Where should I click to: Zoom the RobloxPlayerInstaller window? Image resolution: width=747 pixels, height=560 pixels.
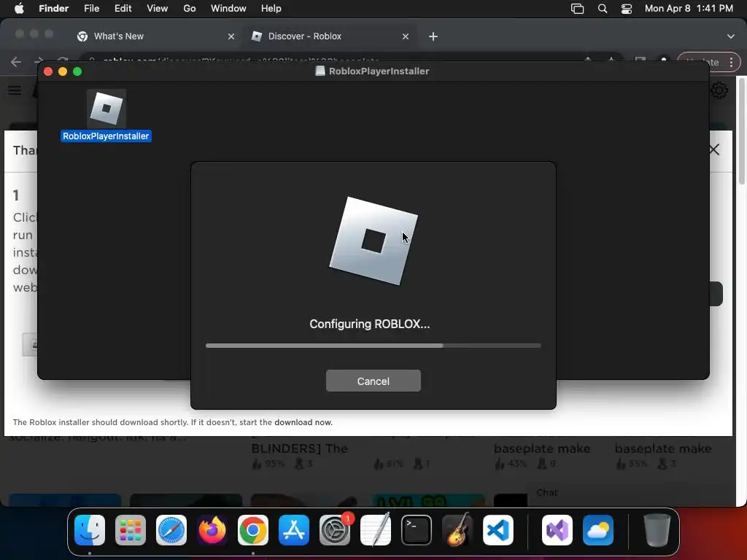77,71
